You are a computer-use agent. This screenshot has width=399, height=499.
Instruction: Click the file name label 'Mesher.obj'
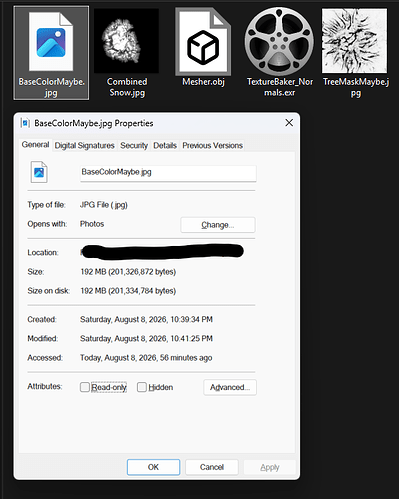click(x=203, y=82)
